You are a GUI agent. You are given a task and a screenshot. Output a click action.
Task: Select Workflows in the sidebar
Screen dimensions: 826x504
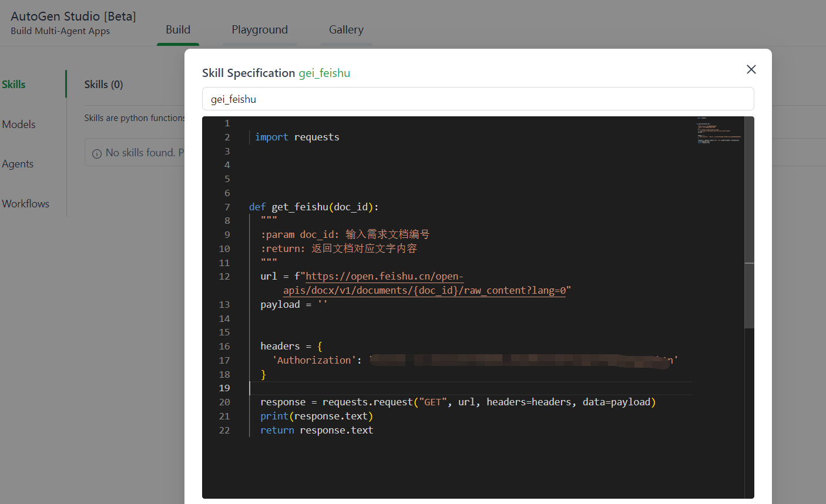[x=25, y=204]
